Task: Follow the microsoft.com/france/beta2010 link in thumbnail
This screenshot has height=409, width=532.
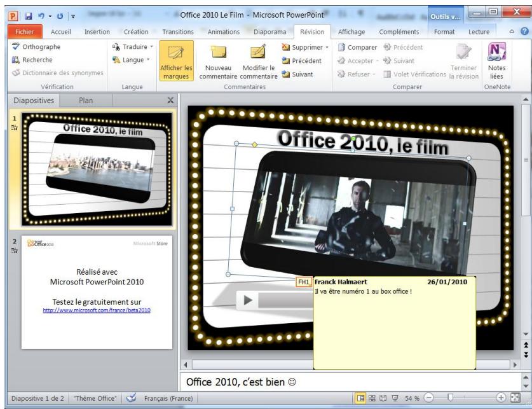Action: [97, 310]
